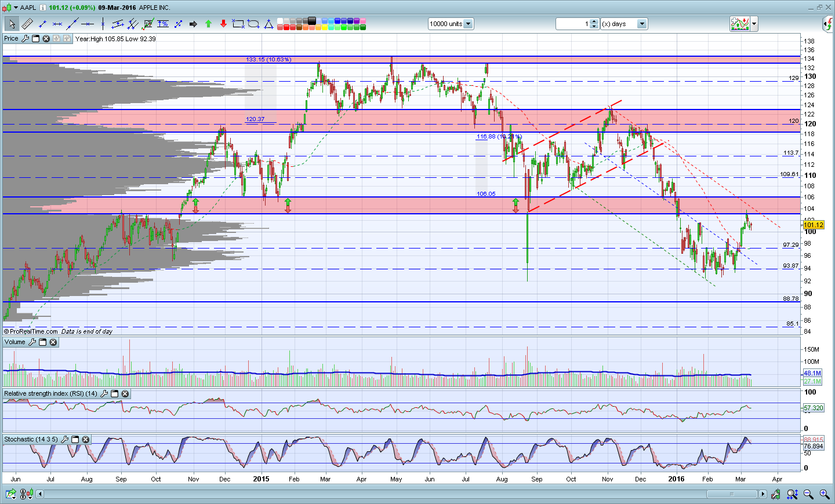Viewport: 835px width, 504px height.
Task: Click the fit-chart binoculars zoom icon
Action: pos(792,494)
